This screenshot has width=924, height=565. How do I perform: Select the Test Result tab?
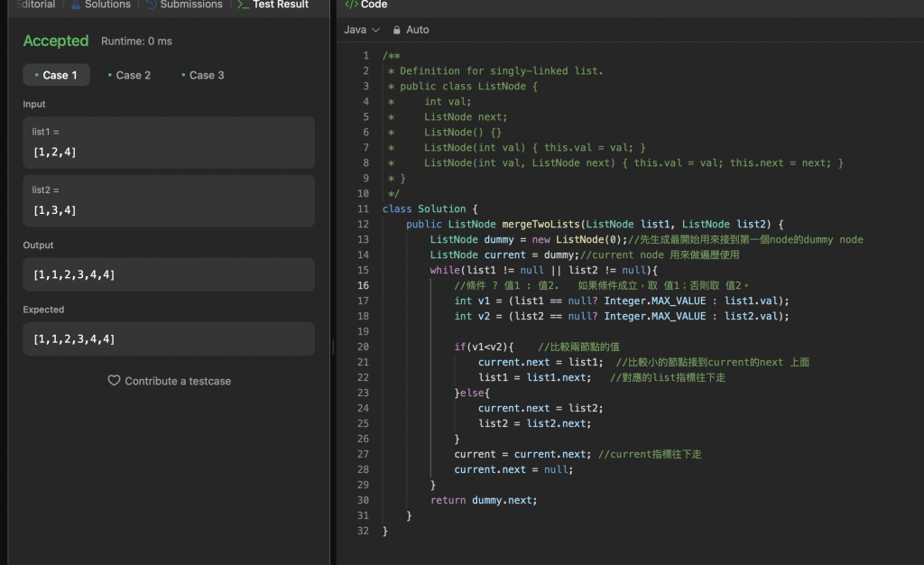[x=273, y=5]
